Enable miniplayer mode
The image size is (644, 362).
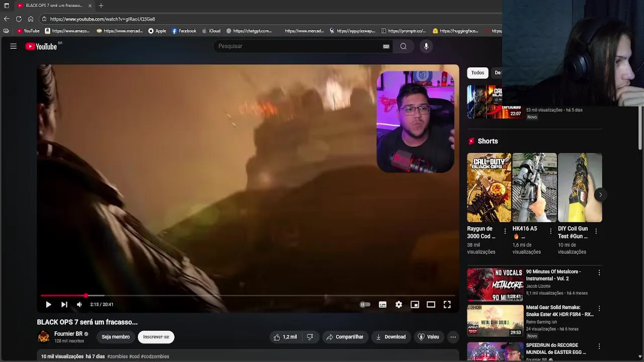(x=415, y=304)
